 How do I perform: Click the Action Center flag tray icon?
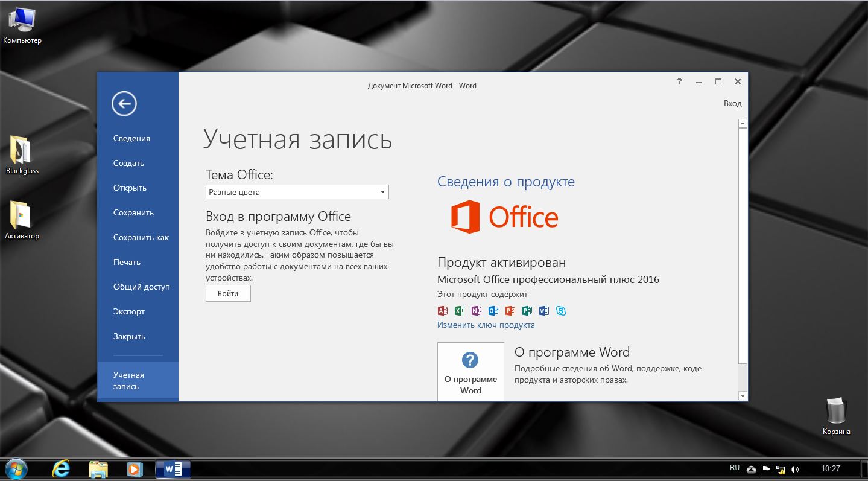coord(766,469)
